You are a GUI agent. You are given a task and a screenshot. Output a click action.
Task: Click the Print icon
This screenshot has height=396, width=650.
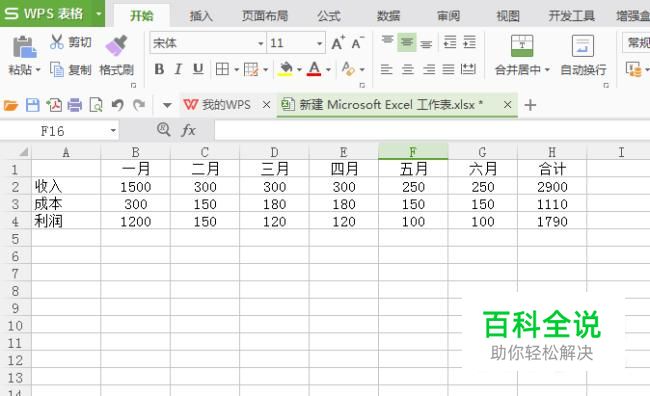(75, 105)
